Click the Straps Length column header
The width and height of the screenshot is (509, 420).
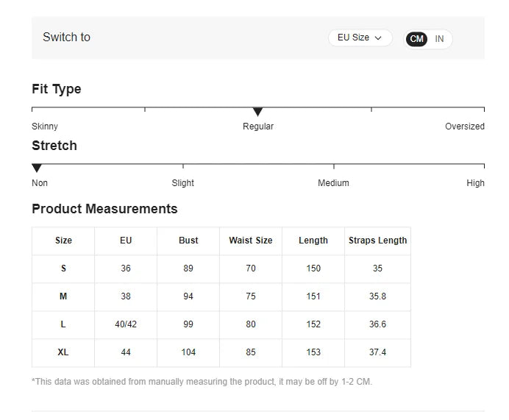(x=377, y=241)
